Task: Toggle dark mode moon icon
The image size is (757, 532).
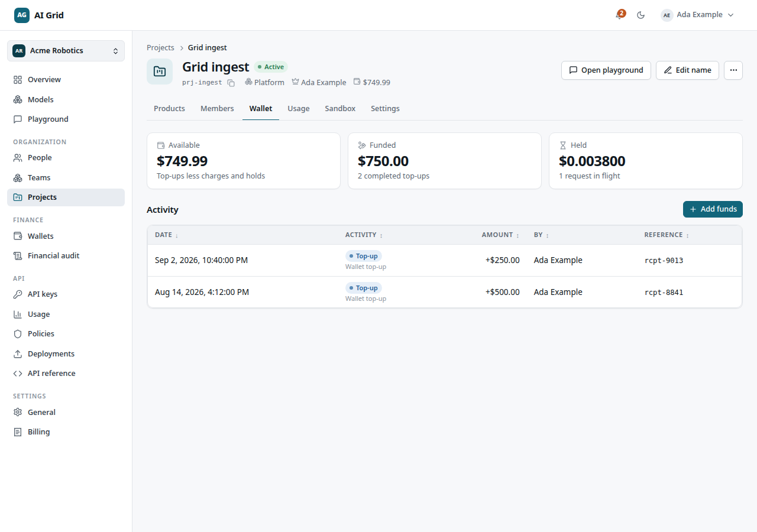Action: (640, 15)
